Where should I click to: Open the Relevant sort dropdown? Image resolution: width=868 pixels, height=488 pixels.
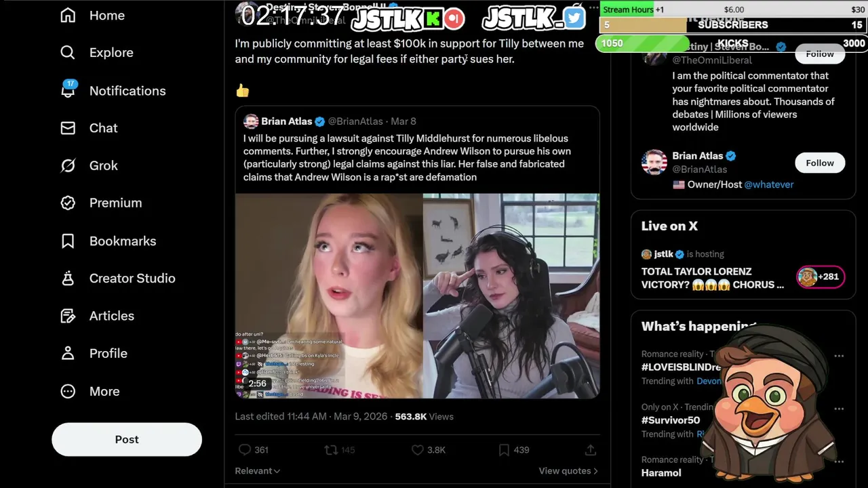coord(258,470)
